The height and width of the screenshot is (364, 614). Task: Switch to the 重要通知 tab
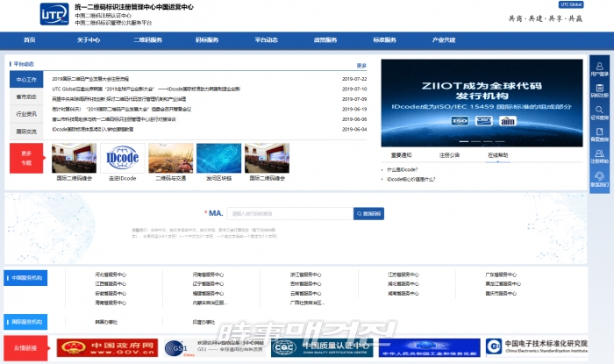402,155
